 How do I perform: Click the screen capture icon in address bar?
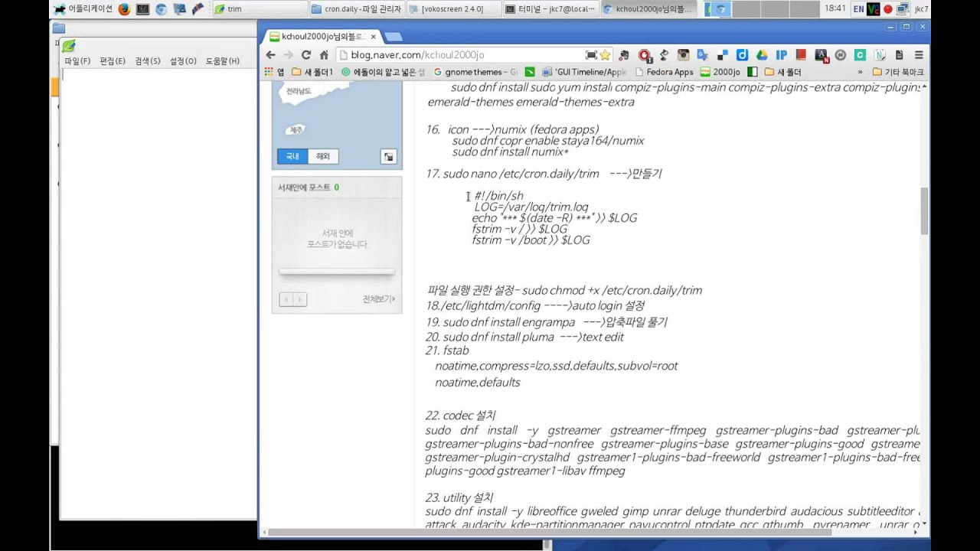(x=591, y=55)
